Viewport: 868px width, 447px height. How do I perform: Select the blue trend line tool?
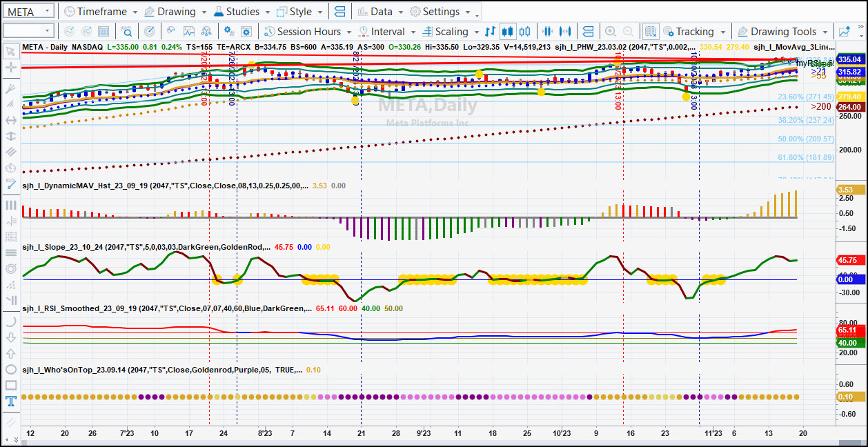coord(10,183)
